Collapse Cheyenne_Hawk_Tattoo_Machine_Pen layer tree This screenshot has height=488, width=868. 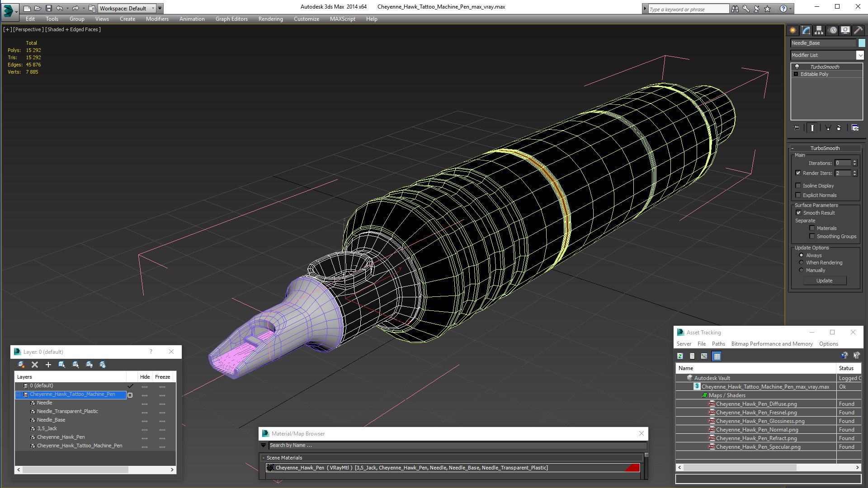pyautogui.click(x=19, y=394)
